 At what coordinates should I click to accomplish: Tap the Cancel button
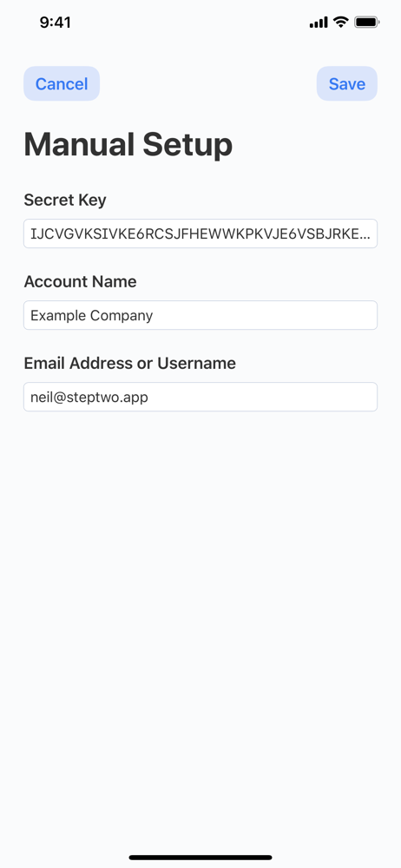62,83
